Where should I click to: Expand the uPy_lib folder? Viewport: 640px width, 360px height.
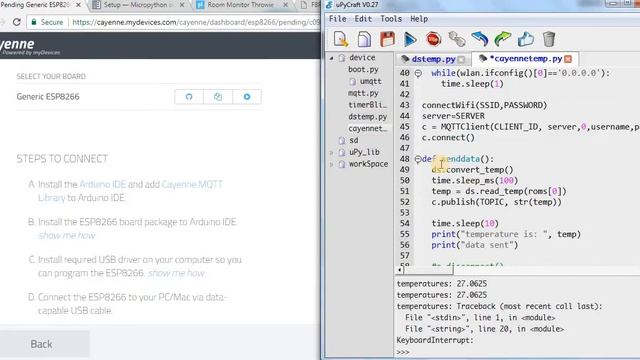(x=331, y=152)
